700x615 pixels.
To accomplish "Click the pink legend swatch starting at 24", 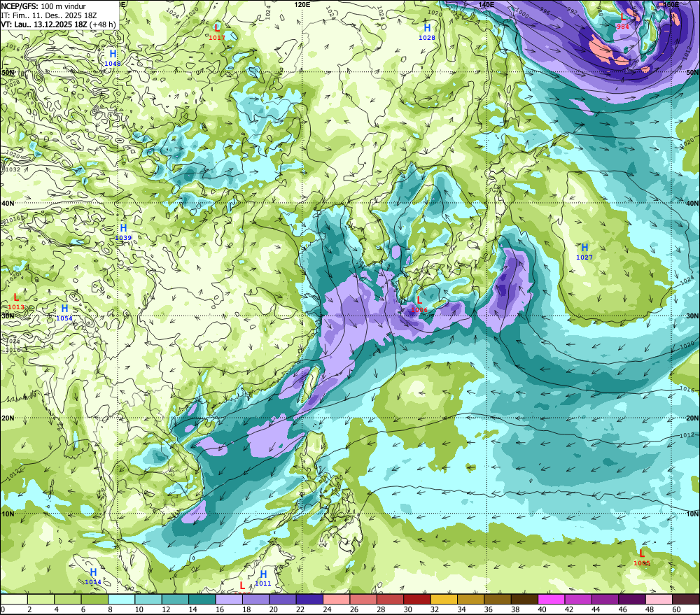I will [337, 600].
